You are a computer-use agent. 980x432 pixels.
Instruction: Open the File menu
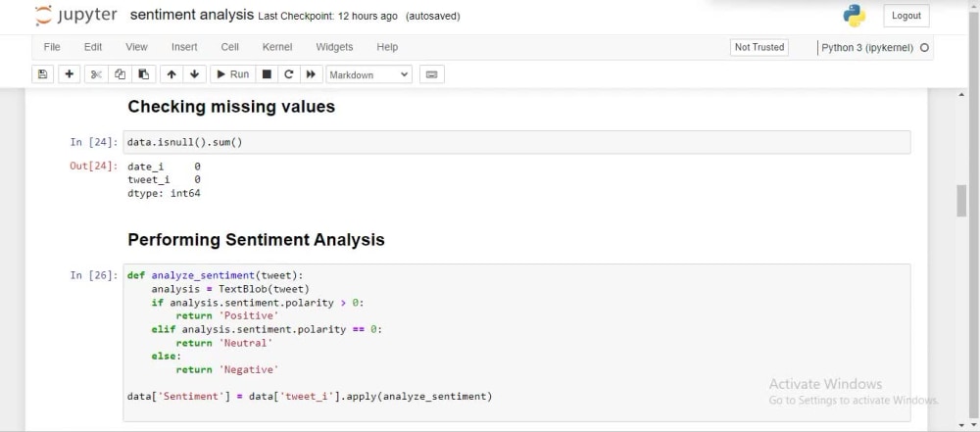(52, 47)
